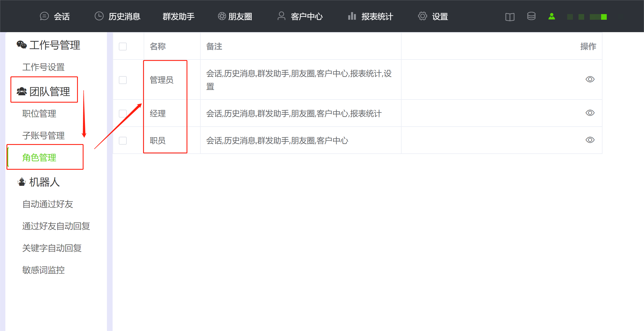The width and height of the screenshot is (644, 331).
Task: Click the person icon beside 客户中心
Action: pos(281,16)
